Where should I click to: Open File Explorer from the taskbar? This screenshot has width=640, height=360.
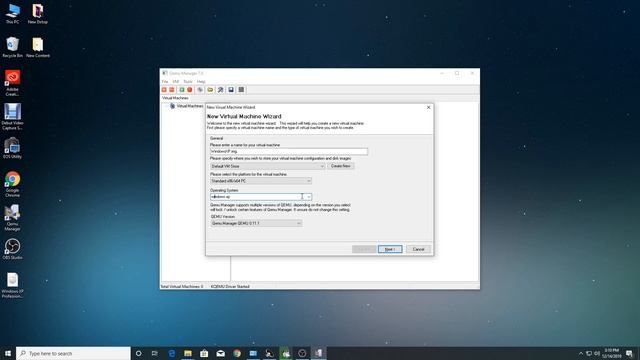188,353
